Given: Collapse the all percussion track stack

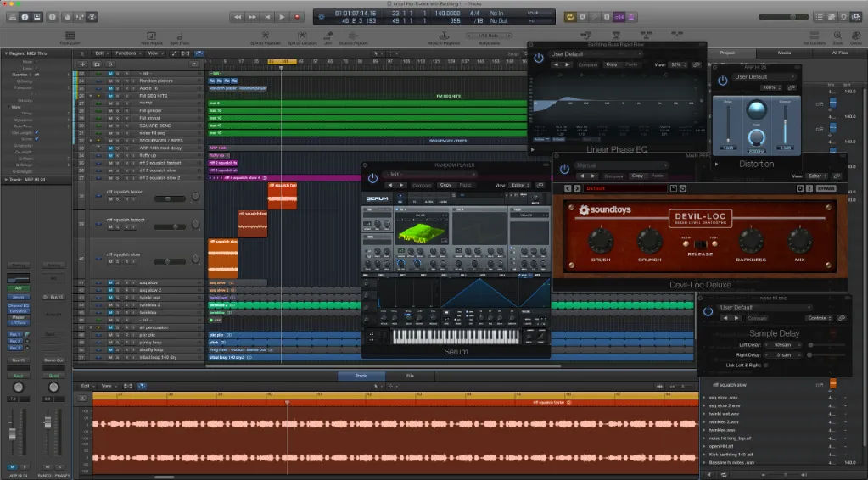Looking at the screenshot, I should tap(91, 327).
